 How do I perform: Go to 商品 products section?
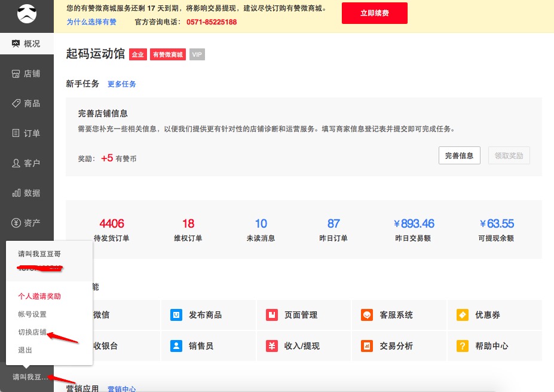27,103
